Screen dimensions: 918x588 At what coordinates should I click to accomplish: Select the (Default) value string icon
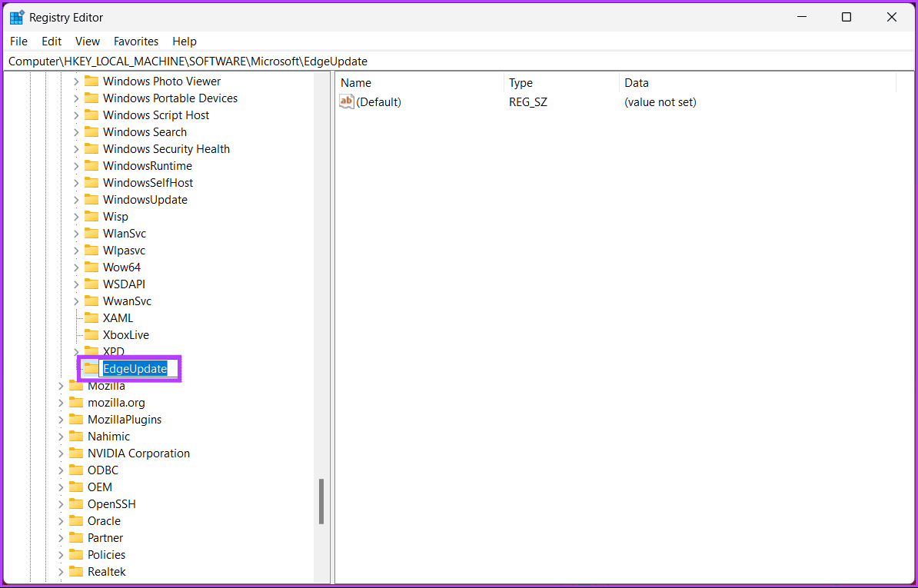click(x=347, y=101)
